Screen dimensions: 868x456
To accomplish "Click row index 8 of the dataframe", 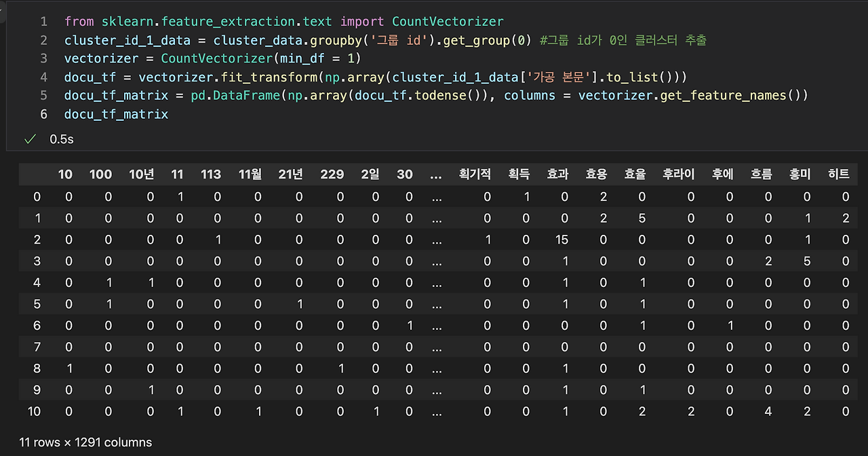I will [x=37, y=368].
